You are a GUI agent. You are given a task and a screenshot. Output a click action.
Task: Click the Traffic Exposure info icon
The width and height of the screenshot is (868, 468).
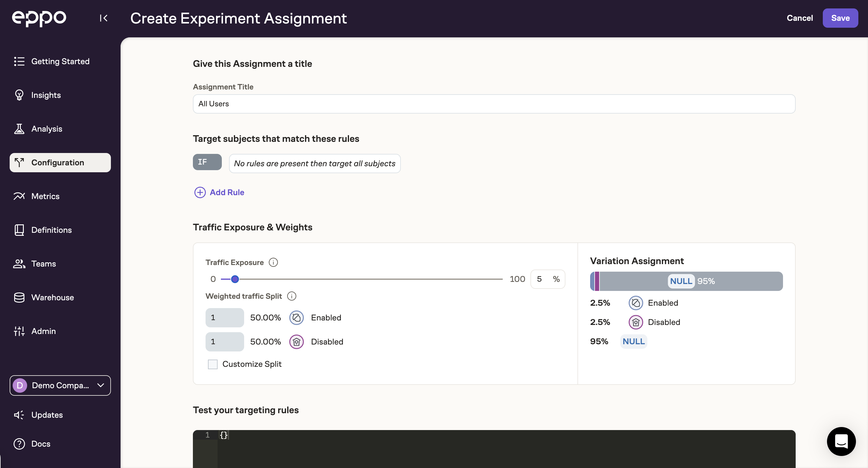coord(273,262)
